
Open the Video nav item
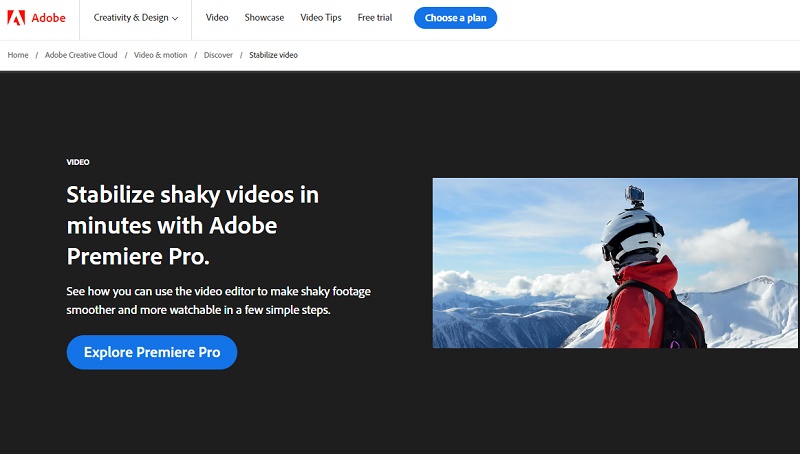217,17
